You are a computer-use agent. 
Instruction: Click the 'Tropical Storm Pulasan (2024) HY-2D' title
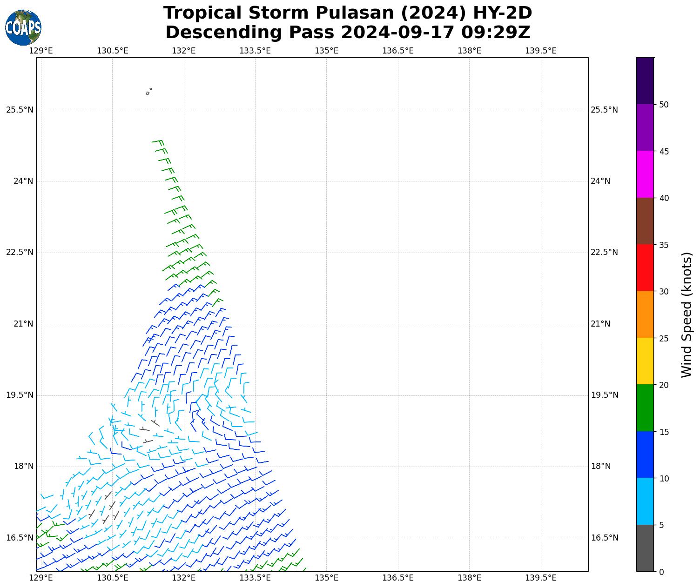pyautogui.click(x=348, y=13)
